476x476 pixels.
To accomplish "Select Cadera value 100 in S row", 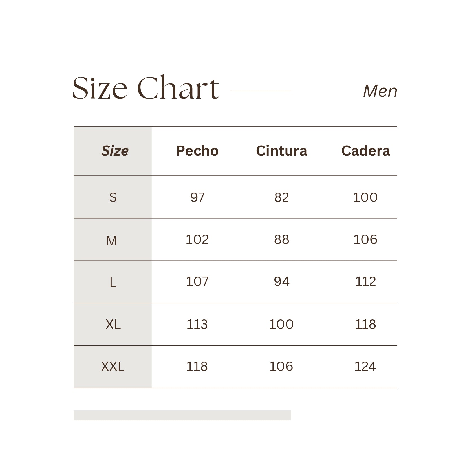I will tap(365, 197).
